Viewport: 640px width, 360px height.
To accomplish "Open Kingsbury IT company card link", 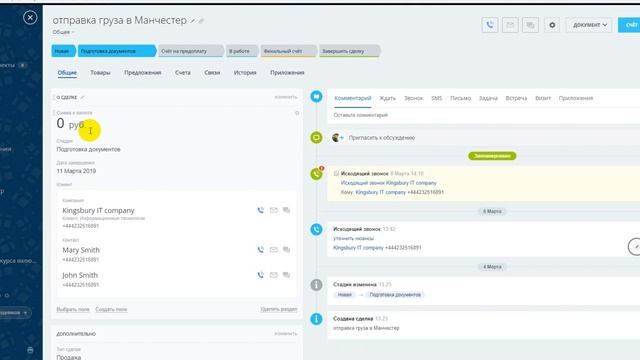I will coord(98,211).
